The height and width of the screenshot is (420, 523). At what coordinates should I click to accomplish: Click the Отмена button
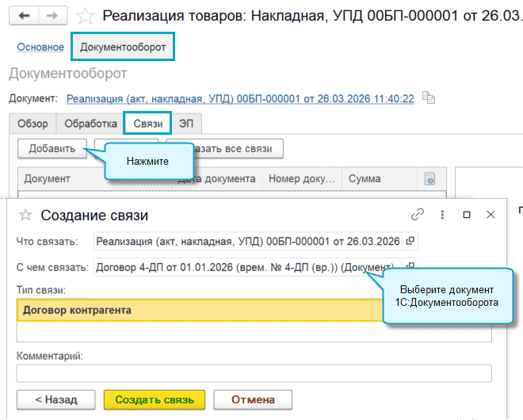[x=253, y=399]
